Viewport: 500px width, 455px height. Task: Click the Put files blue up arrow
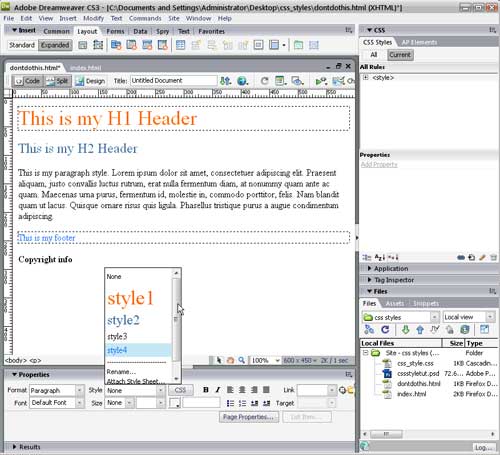[420, 330]
